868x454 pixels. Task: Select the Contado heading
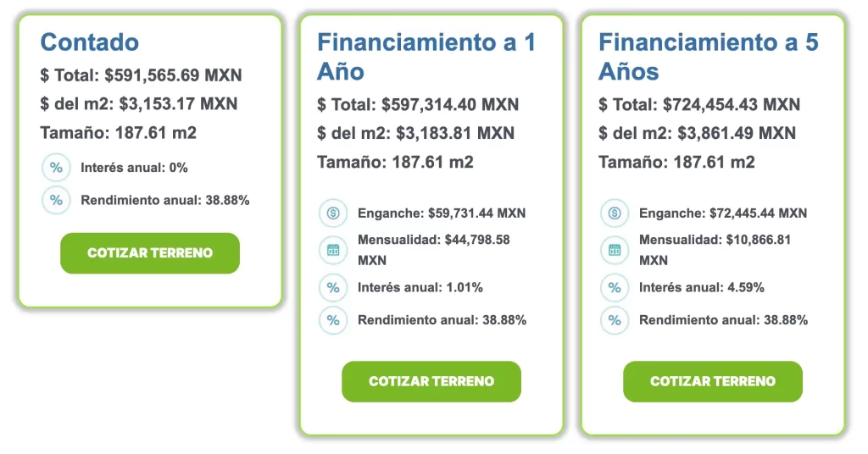click(90, 42)
